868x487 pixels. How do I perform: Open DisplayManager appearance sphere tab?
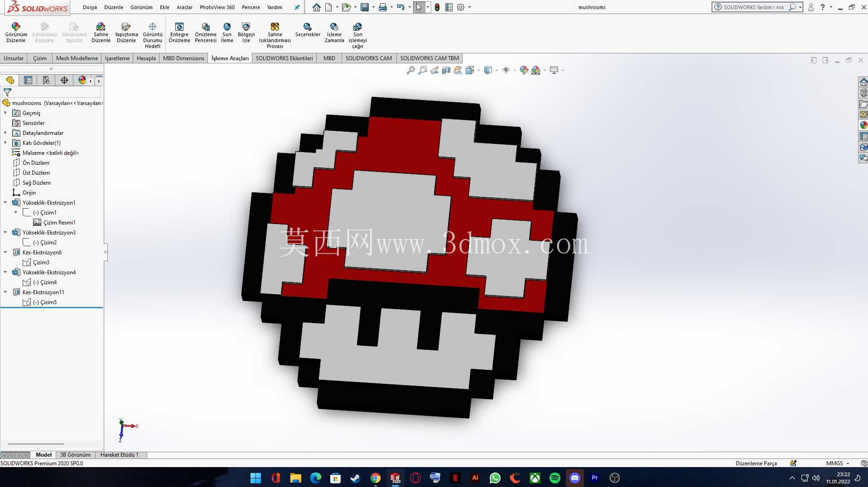[82, 80]
